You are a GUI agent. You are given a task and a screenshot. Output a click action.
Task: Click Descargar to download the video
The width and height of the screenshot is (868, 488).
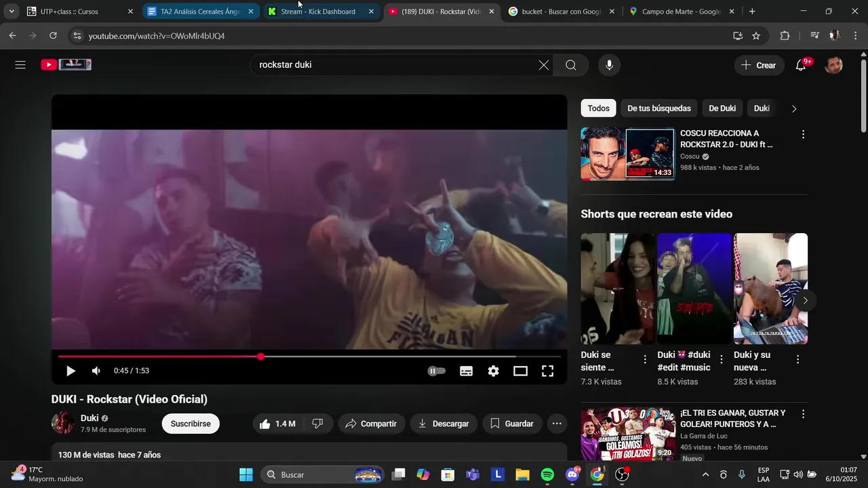coord(443,424)
